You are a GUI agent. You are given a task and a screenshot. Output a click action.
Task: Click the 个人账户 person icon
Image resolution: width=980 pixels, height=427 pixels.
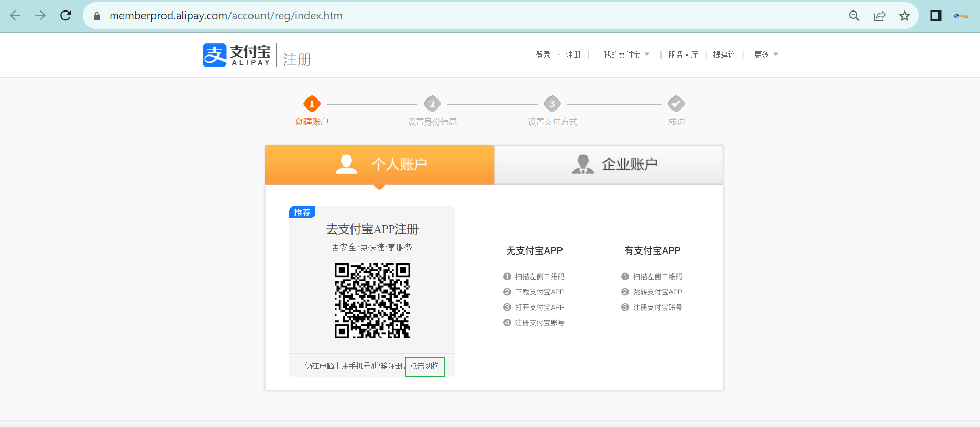point(346,164)
